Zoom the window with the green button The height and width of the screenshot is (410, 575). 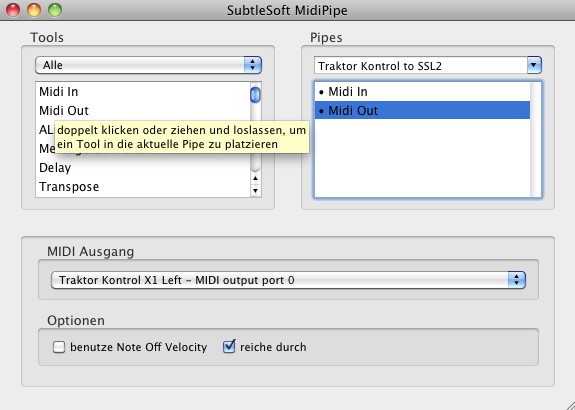coord(55,10)
